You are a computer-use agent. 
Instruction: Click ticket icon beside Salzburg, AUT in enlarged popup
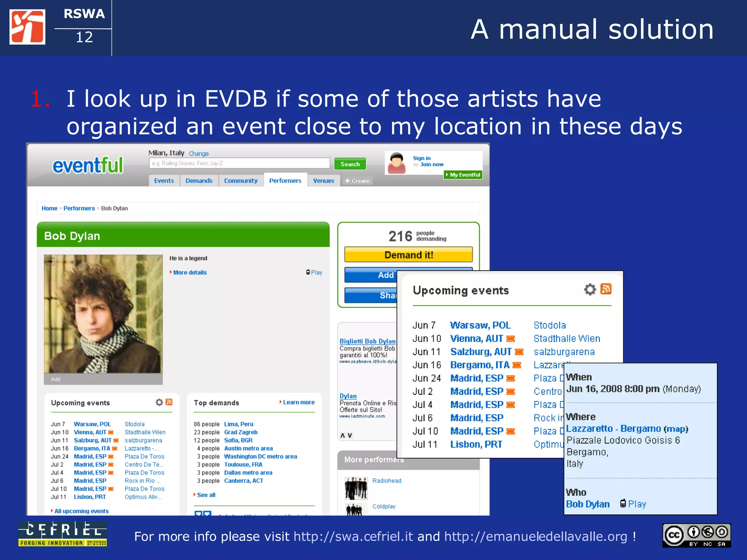pos(519,352)
